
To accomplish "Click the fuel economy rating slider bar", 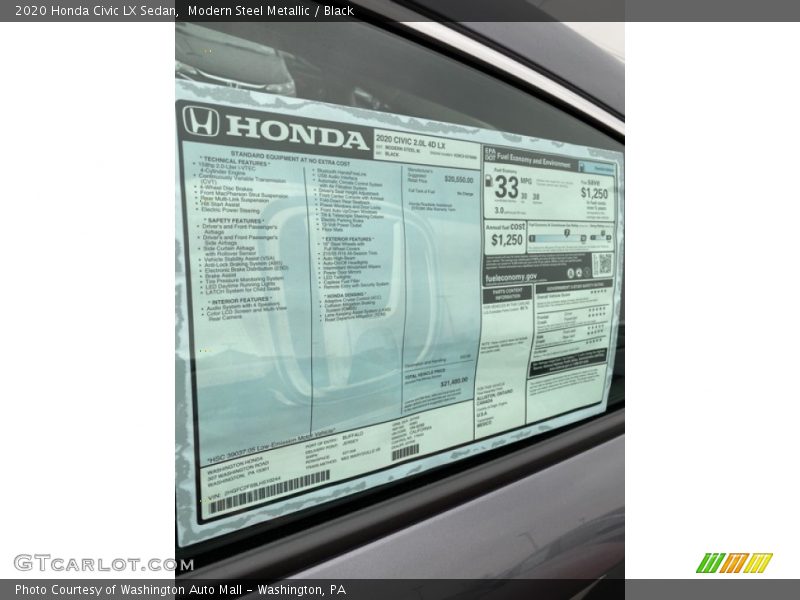I will coord(558,238).
